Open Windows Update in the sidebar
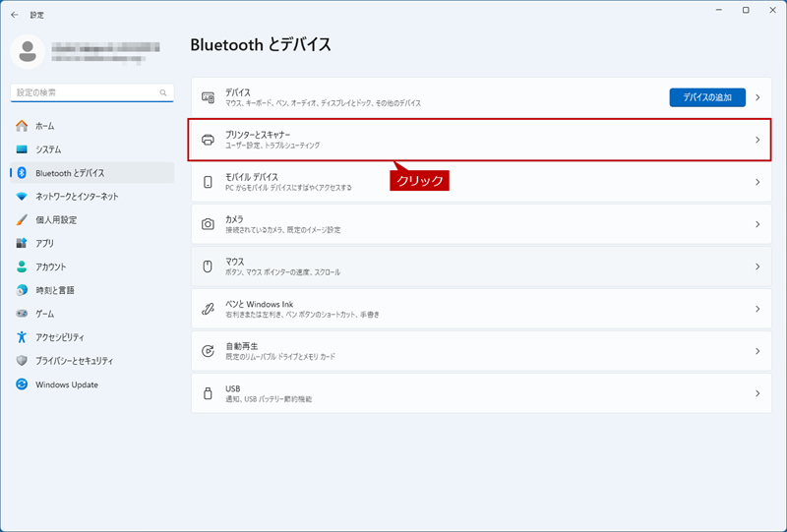Screen dimensions: 787x532 coord(92,384)
